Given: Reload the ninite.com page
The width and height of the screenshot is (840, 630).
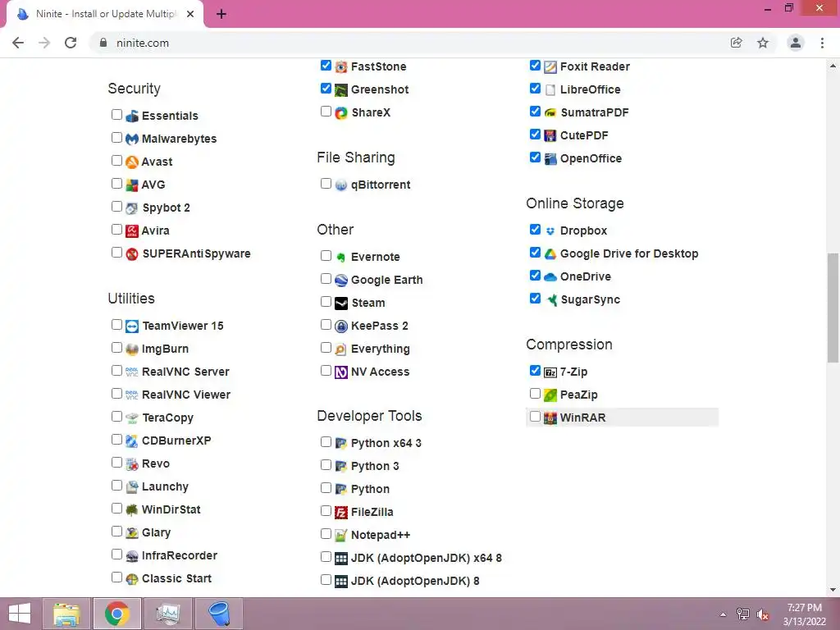Looking at the screenshot, I should 71,43.
